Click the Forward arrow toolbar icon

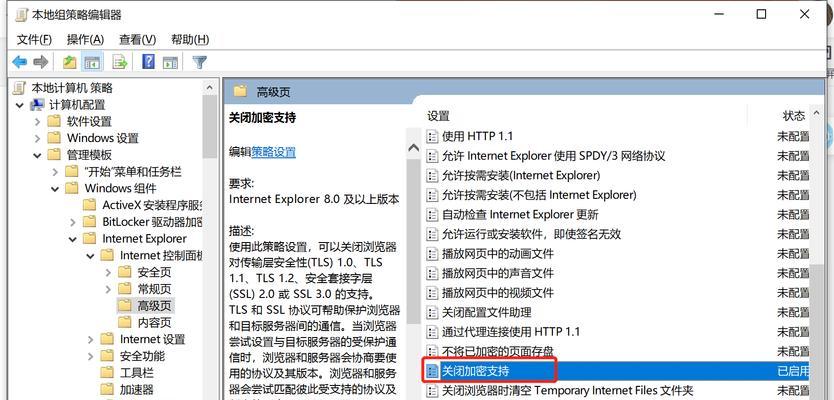(41, 62)
